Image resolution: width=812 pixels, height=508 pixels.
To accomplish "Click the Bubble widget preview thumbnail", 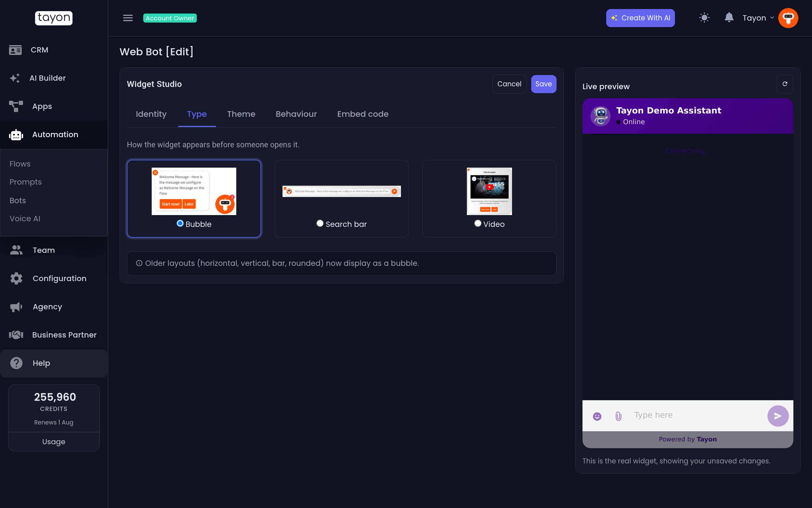I will (x=194, y=191).
